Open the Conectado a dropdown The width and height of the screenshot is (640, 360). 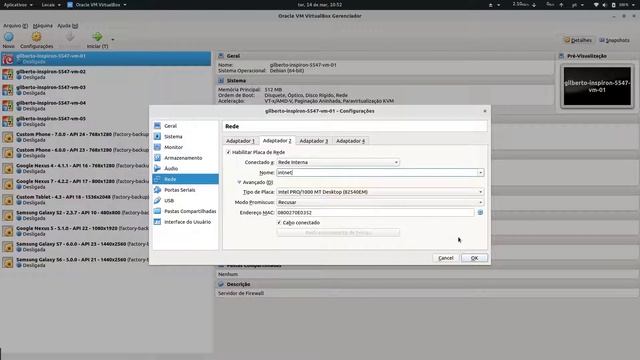(338, 162)
